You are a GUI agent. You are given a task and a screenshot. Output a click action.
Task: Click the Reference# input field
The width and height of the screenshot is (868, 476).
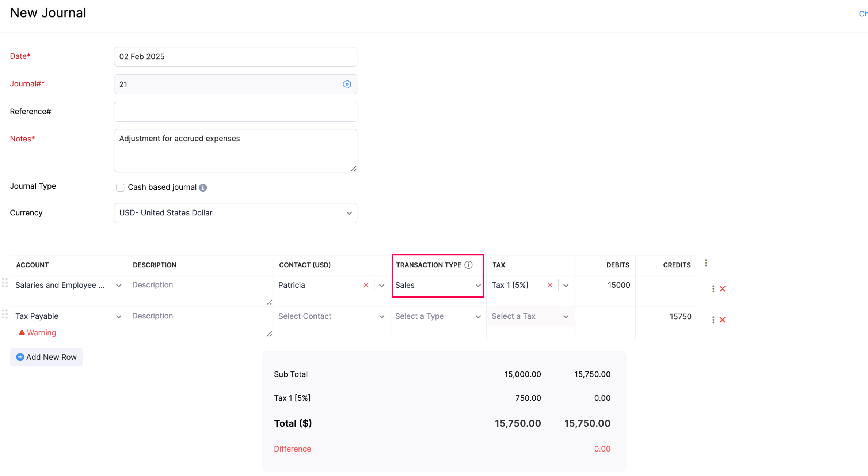click(x=236, y=111)
